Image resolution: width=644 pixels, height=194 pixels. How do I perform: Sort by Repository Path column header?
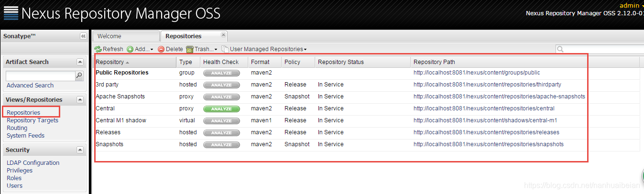pyautogui.click(x=524, y=62)
